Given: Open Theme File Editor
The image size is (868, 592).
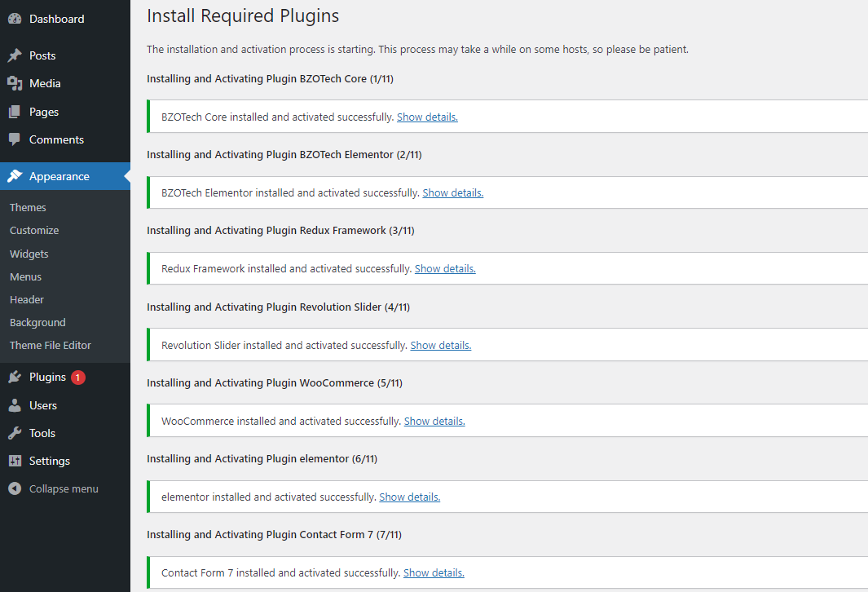Looking at the screenshot, I should click(x=51, y=345).
